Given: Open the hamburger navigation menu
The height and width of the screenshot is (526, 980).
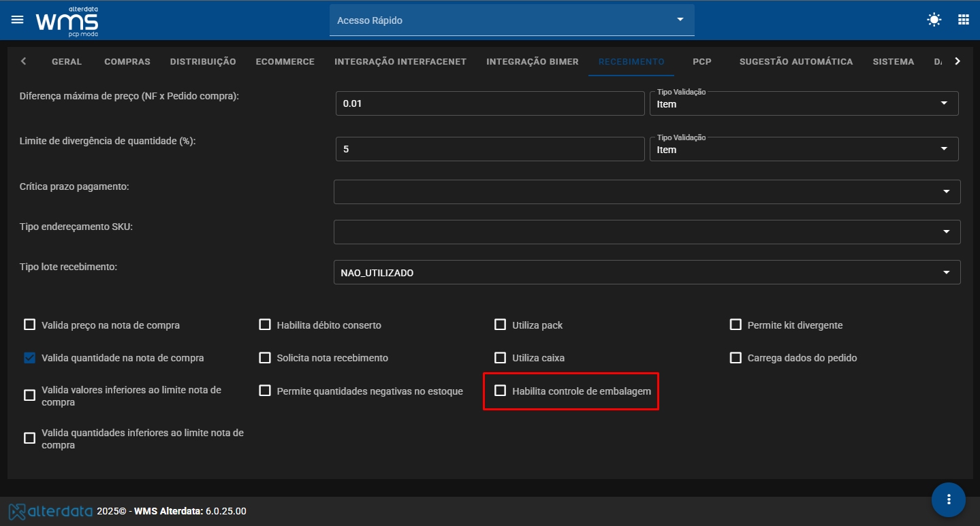Looking at the screenshot, I should tap(17, 20).
